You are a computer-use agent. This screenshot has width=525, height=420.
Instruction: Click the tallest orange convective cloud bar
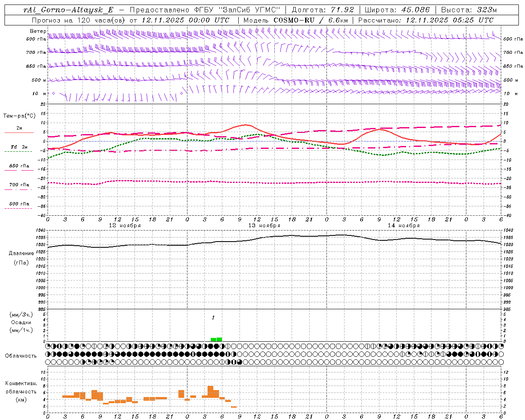click(210, 392)
